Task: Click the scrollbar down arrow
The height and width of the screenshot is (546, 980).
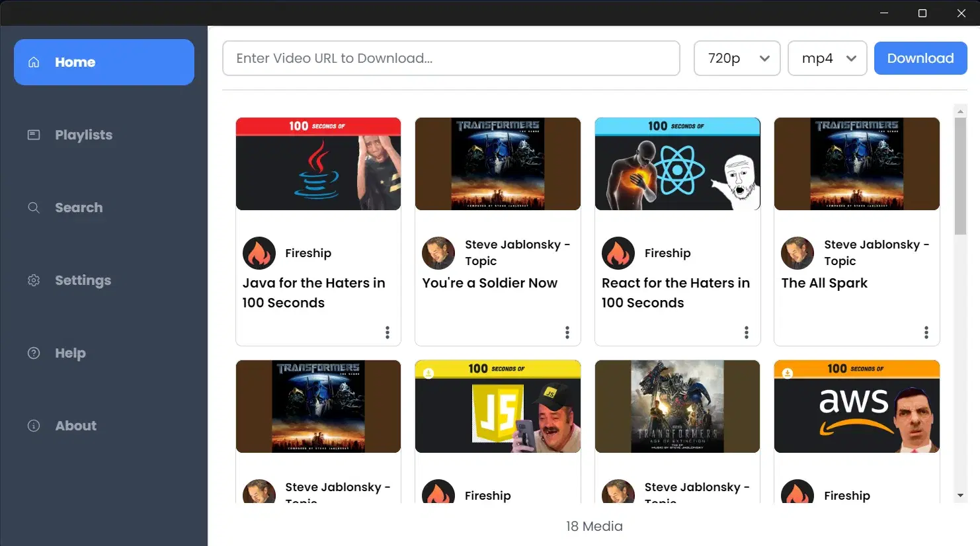Action: [x=960, y=495]
